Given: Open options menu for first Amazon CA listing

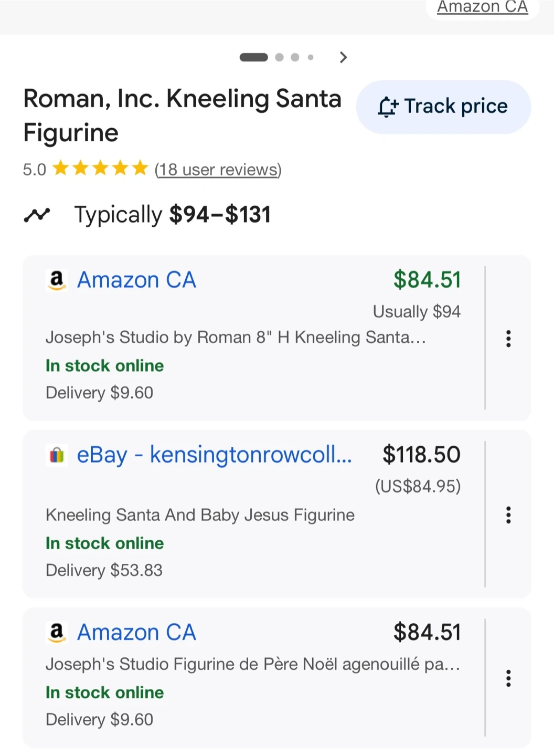Looking at the screenshot, I should [508, 339].
